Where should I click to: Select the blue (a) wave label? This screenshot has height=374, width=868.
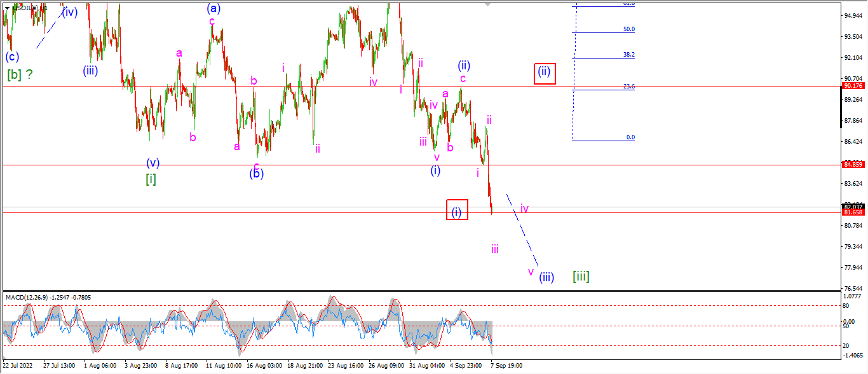click(x=214, y=8)
